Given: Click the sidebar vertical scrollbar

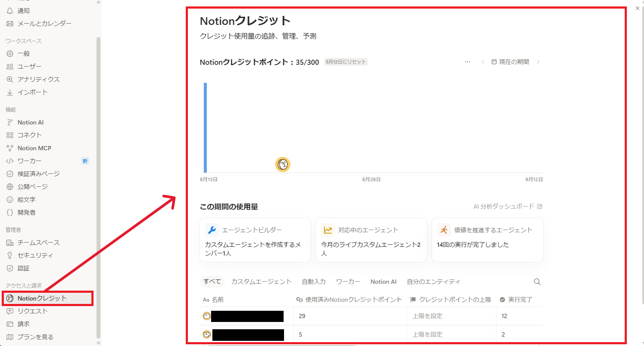Looking at the screenshot, I should click(x=99, y=187).
